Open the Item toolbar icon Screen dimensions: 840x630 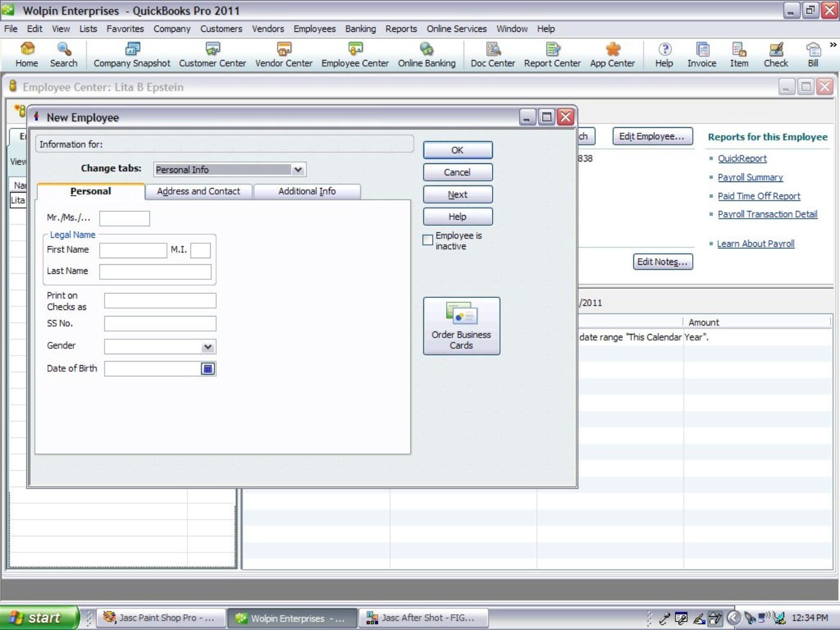tap(739, 55)
